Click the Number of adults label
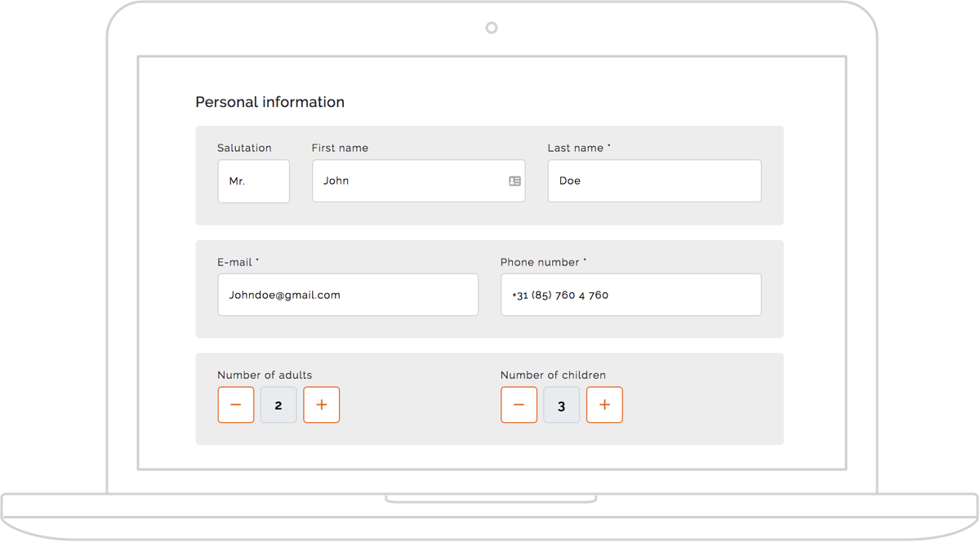This screenshot has width=980, height=547. 265,376
